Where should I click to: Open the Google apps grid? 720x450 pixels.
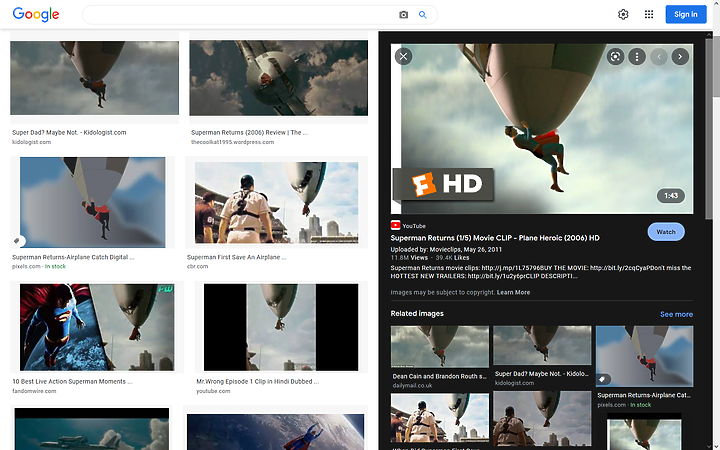pyautogui.click(x=648, y=14)
